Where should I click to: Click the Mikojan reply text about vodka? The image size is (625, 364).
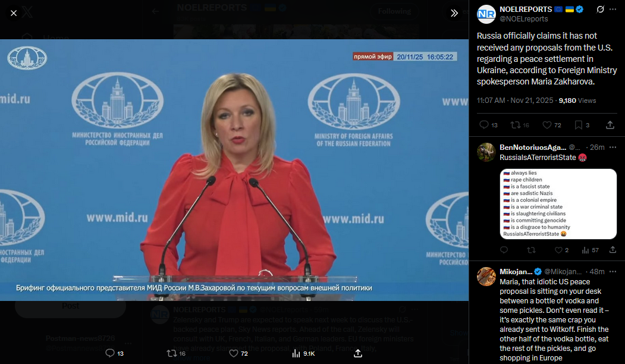554,320
